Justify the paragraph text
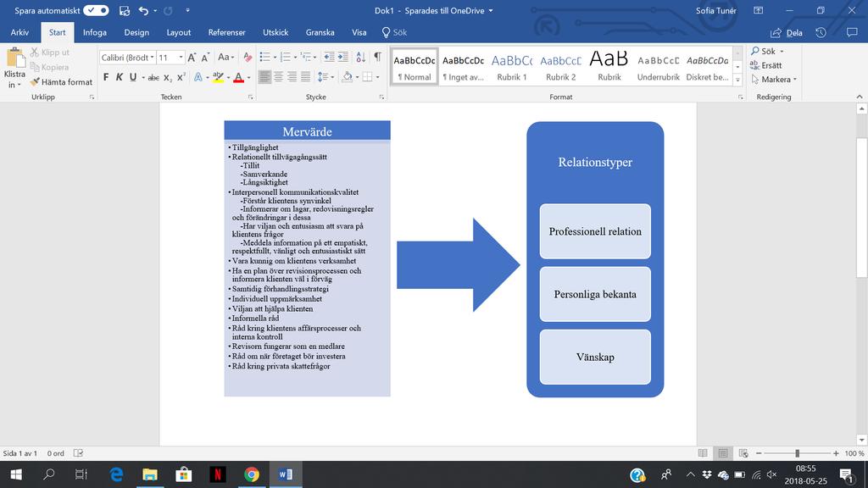 (305, 77)
